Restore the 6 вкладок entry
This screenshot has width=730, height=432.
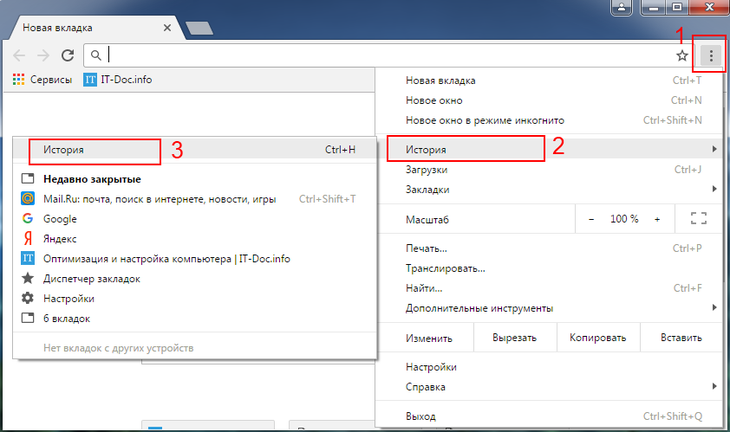[x=195, y=319]
